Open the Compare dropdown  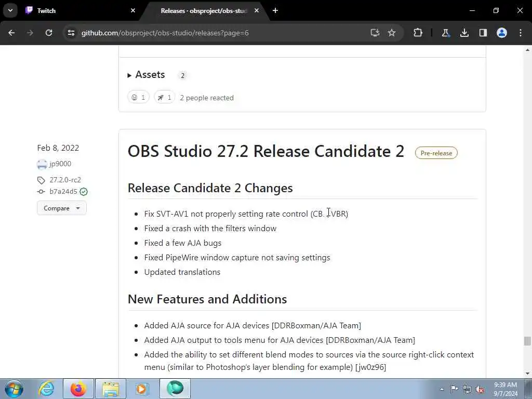(x=62, y=208)
